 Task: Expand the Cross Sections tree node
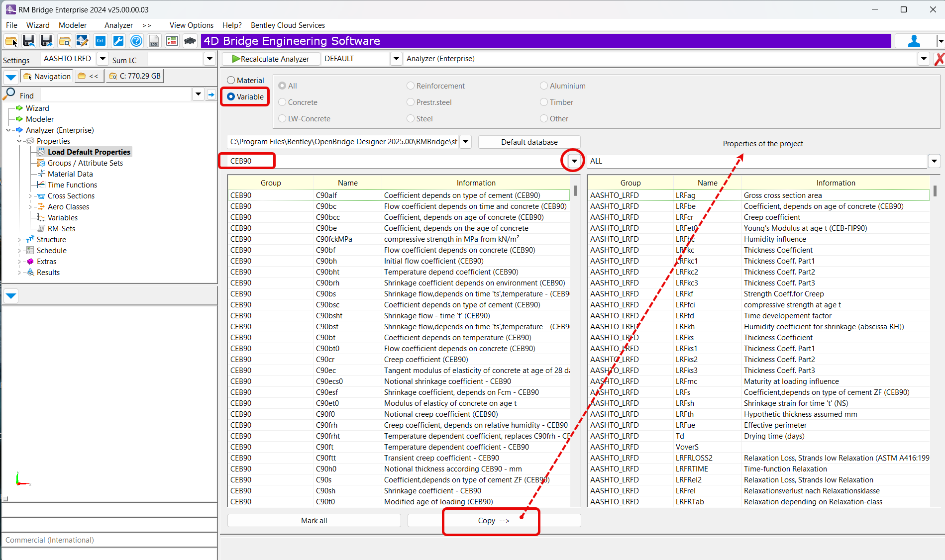point(30,196)
